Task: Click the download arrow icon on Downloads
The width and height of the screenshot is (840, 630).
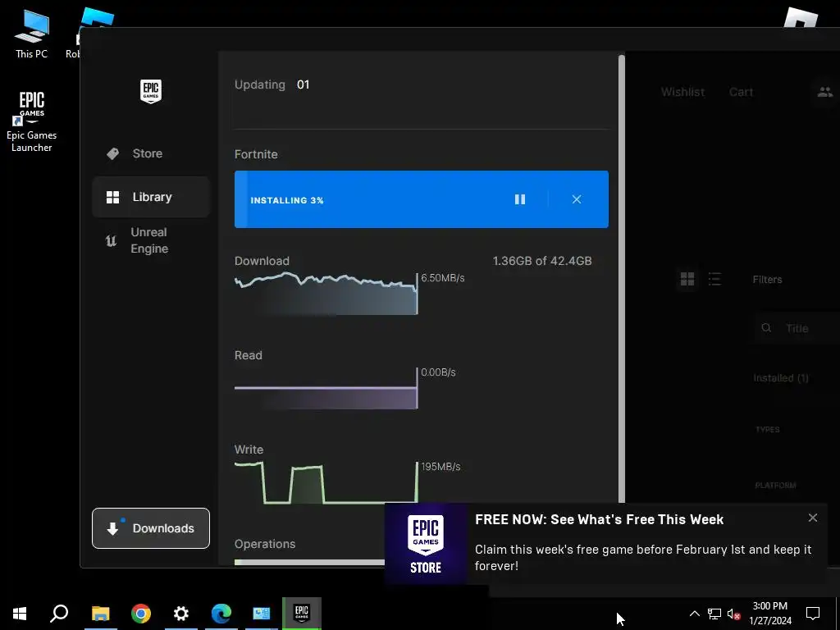Action: [x=113, y=529]
